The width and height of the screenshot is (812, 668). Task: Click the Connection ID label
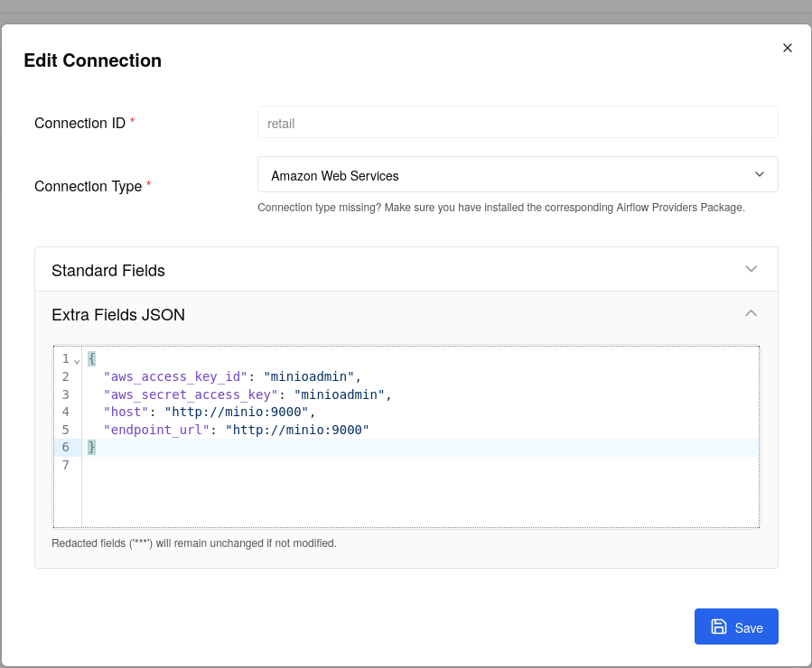79,123
